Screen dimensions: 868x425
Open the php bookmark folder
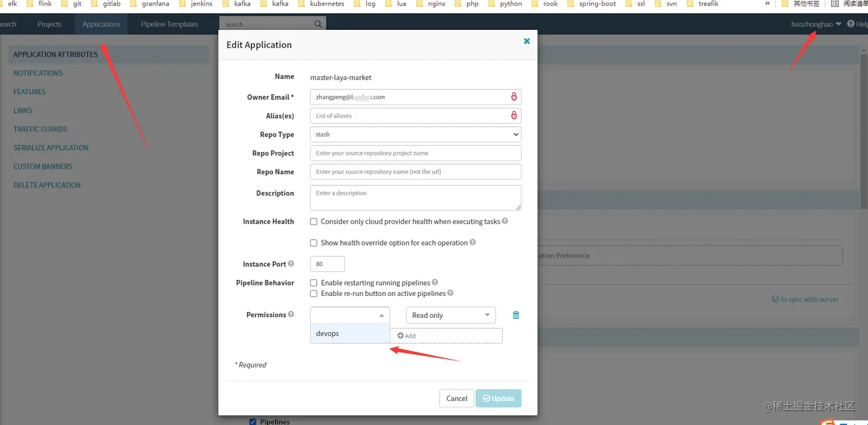467,3
